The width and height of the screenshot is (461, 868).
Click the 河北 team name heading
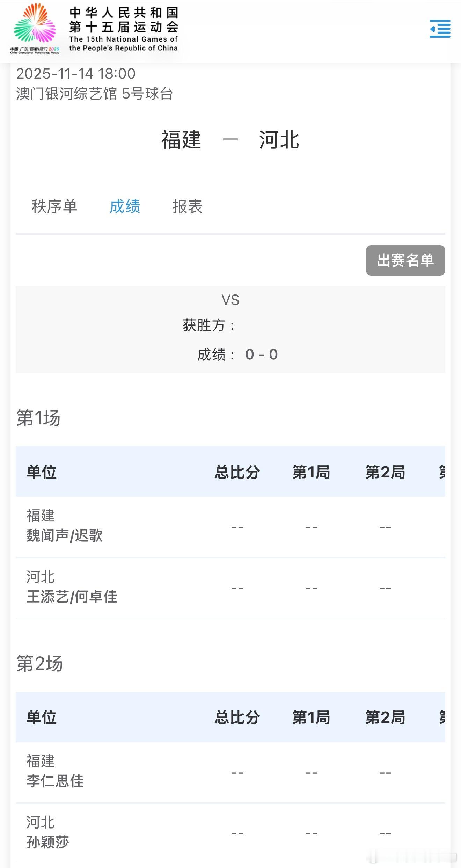pyautogui.click(x=279, y=140)
